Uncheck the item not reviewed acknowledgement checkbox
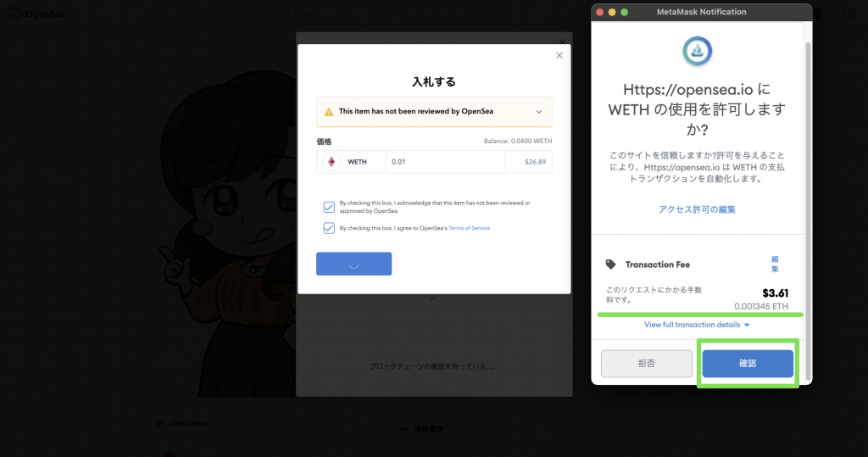This screenshot has width=868, height=457. (329, 207)
